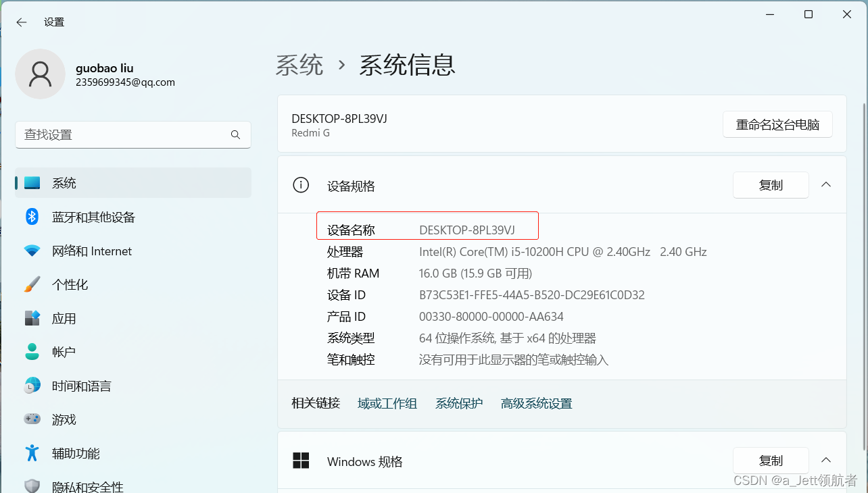Viewport: 868px width, 493px height.
Task: Click the 重命名这台电脑 button
Action: [777, 124]
